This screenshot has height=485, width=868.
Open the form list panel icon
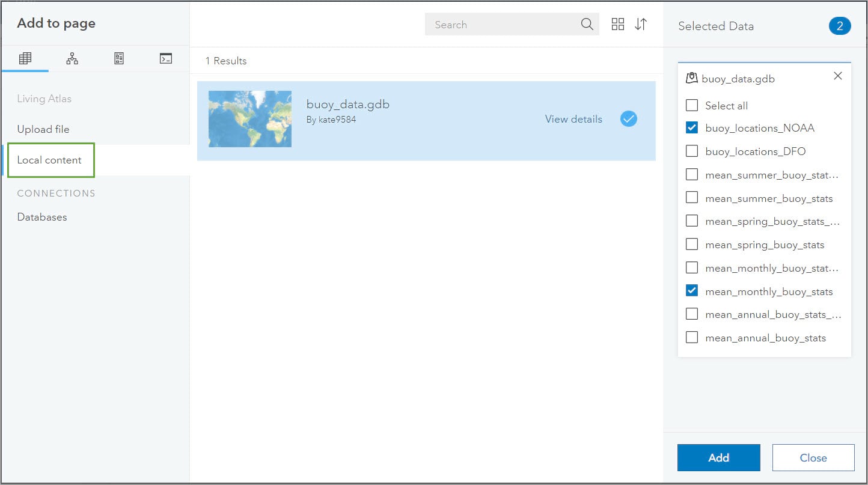click(118, 58)
